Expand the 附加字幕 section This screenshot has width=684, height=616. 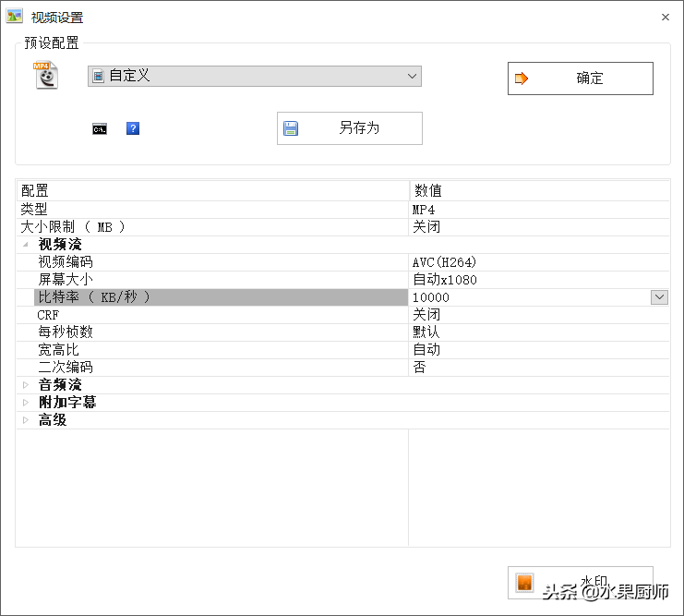[x=26, y=402]
